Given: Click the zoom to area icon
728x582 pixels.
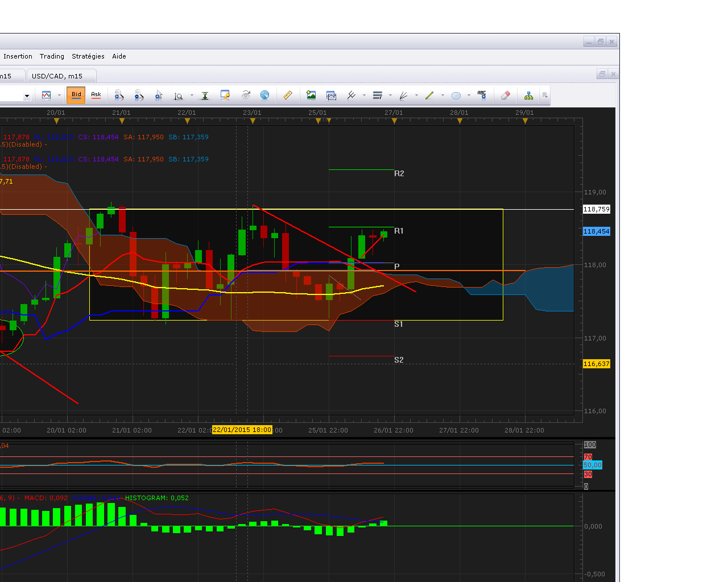Looking at the screenshot, I should [x=179, y=95].
